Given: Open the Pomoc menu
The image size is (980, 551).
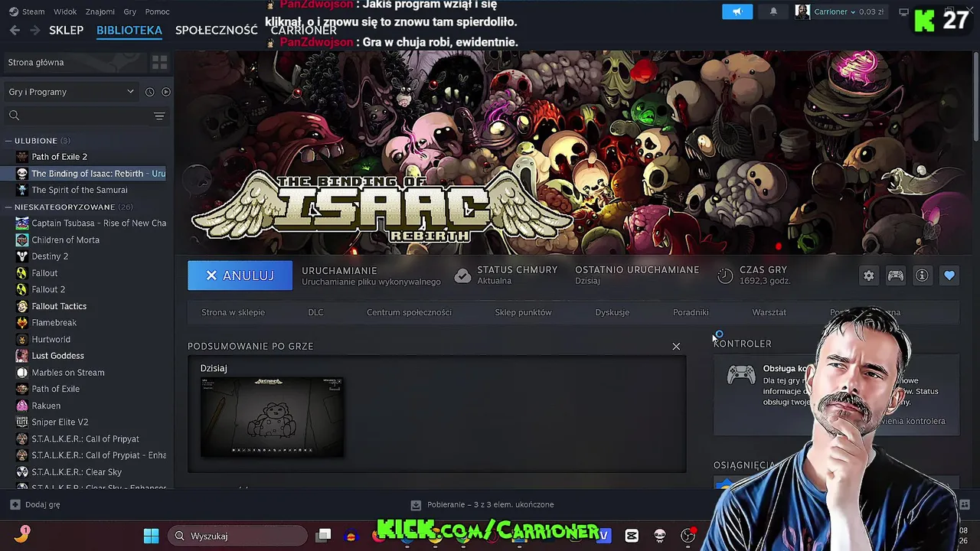Looking at the screenshot, I should (158, 11).
